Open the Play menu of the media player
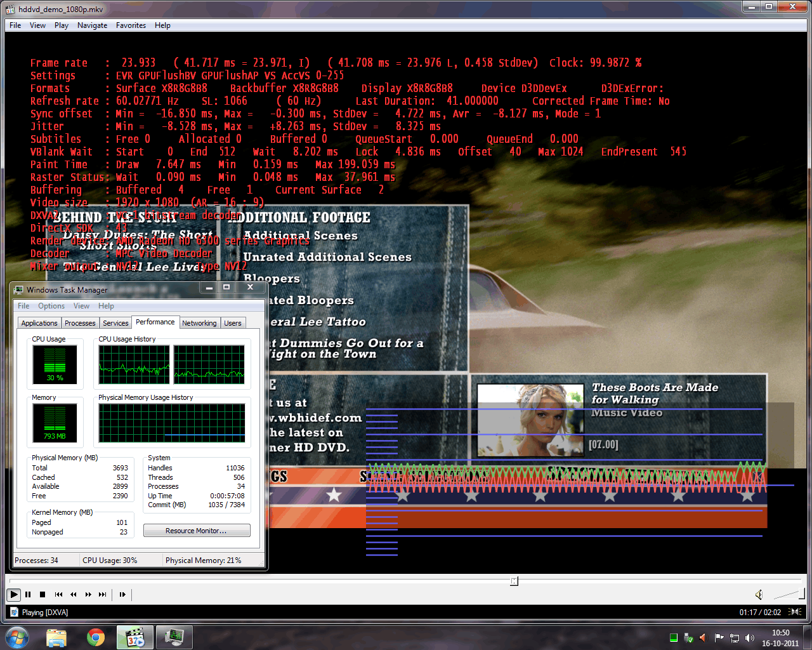 pyautogui.click(x=62, y=25)
